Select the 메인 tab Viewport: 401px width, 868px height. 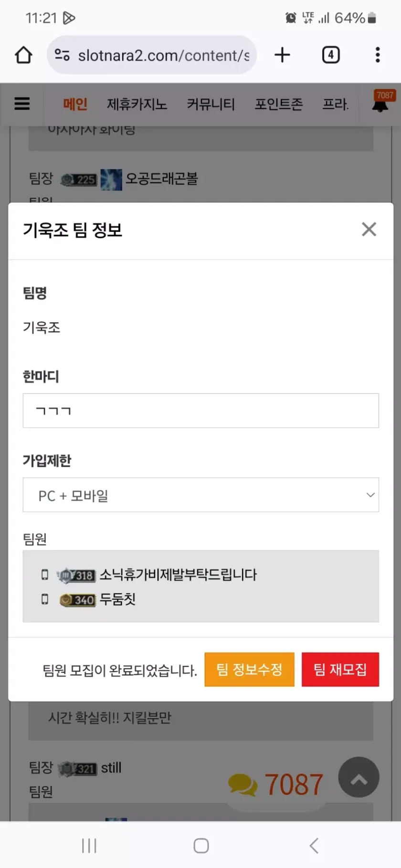coord(75,104)
